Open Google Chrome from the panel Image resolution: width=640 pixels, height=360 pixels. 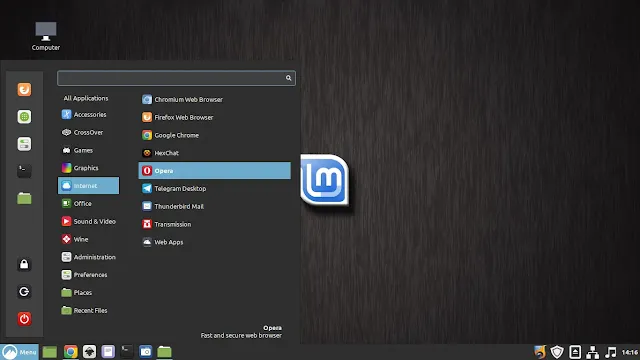coord(71,352)
